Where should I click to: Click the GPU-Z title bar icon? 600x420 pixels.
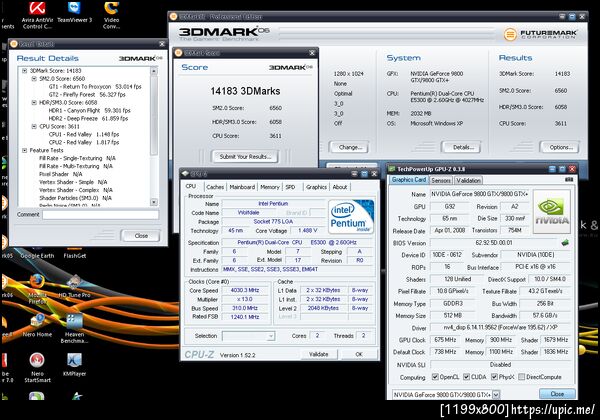click(392, 169)
